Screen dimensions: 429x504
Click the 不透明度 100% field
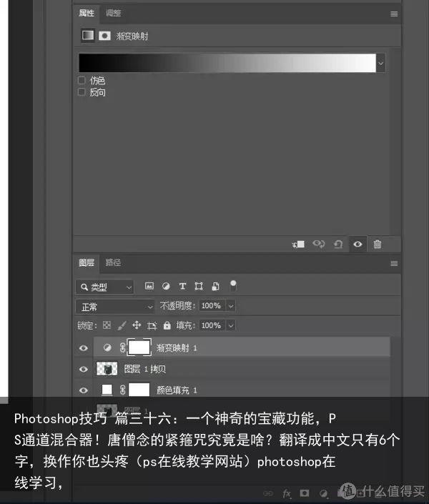click(212, 306)
